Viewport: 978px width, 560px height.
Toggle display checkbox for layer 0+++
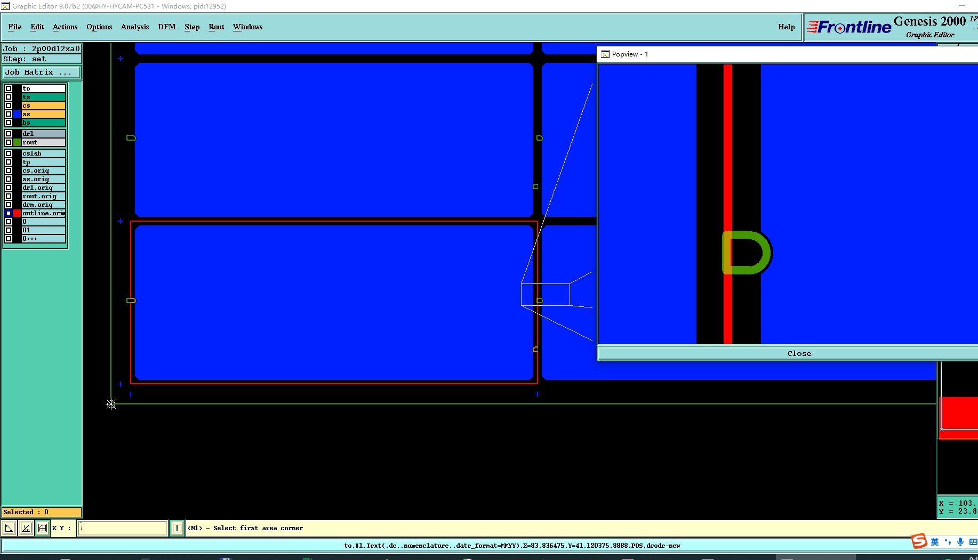coord(9,239)
